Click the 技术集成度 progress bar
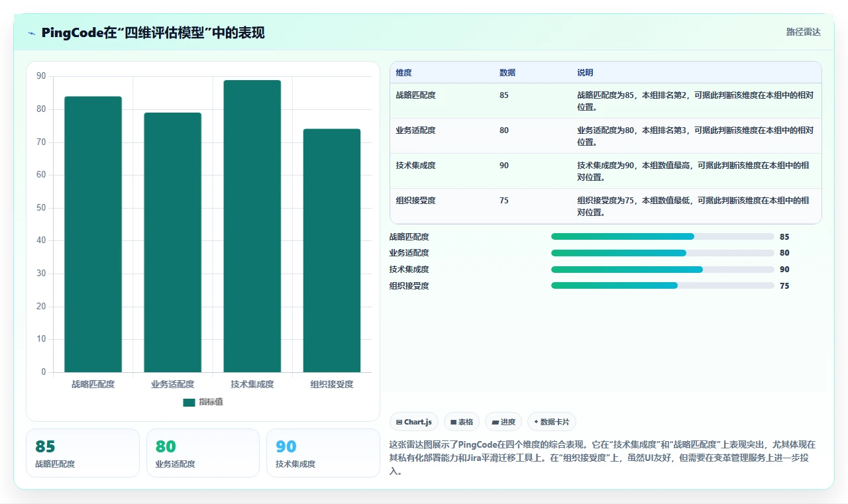Image resolution: width=848 pixels, height=504 pixels. tap(662, 270)
